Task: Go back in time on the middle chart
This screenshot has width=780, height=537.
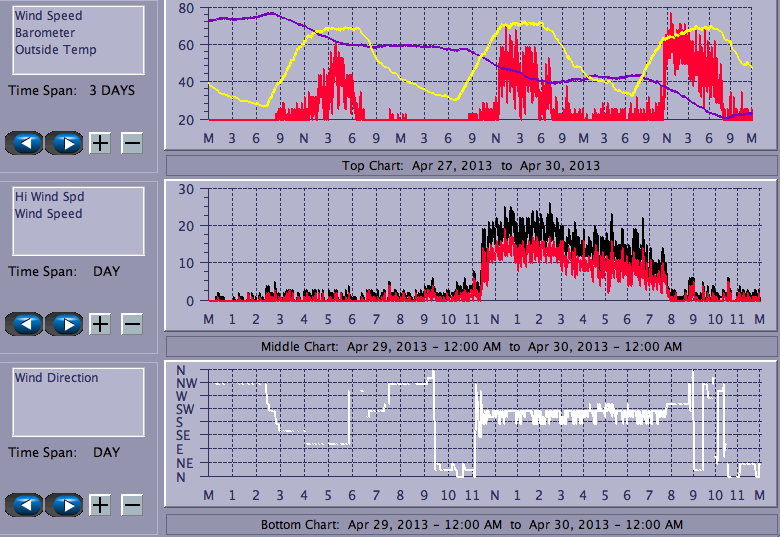Action: (x=25, y=324)
